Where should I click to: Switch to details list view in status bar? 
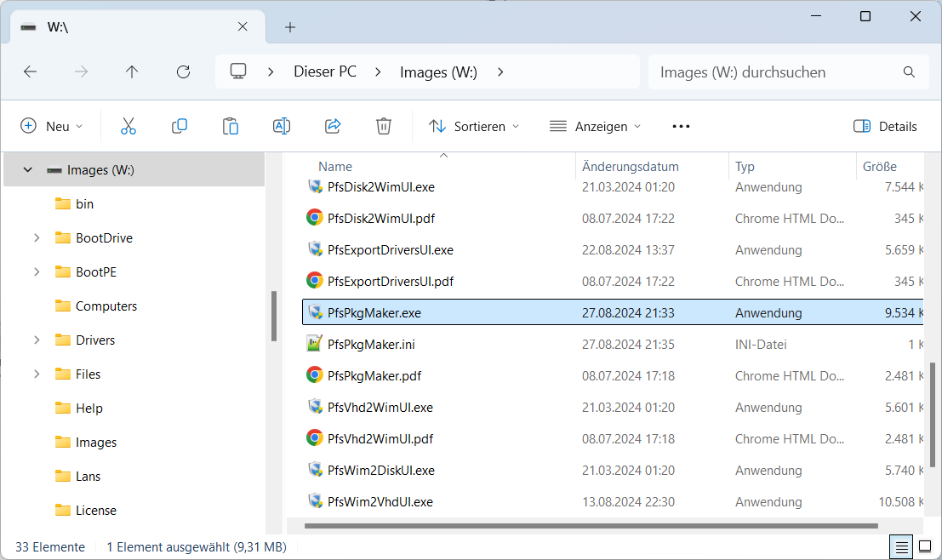(902, 546)
